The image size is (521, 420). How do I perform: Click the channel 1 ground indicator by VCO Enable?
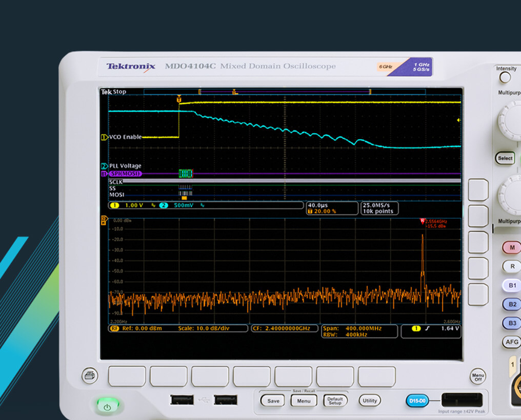point(104,137)
